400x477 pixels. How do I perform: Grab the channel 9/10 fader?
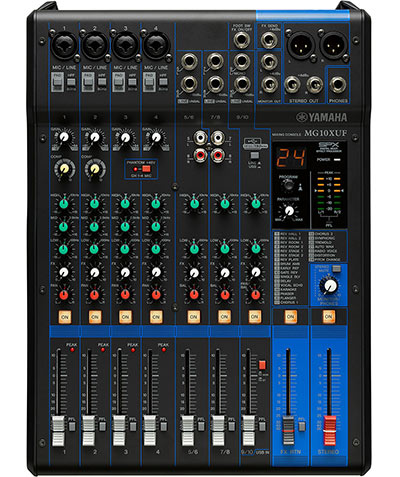pos(249,430)
